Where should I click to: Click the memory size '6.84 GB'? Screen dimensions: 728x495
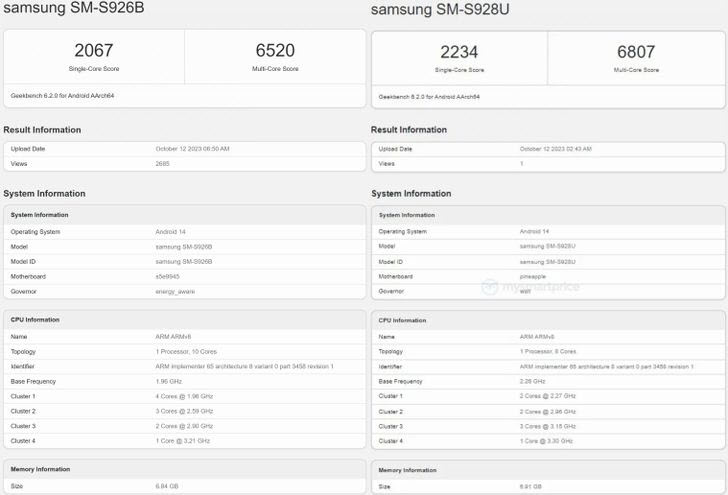click(167, 486)
